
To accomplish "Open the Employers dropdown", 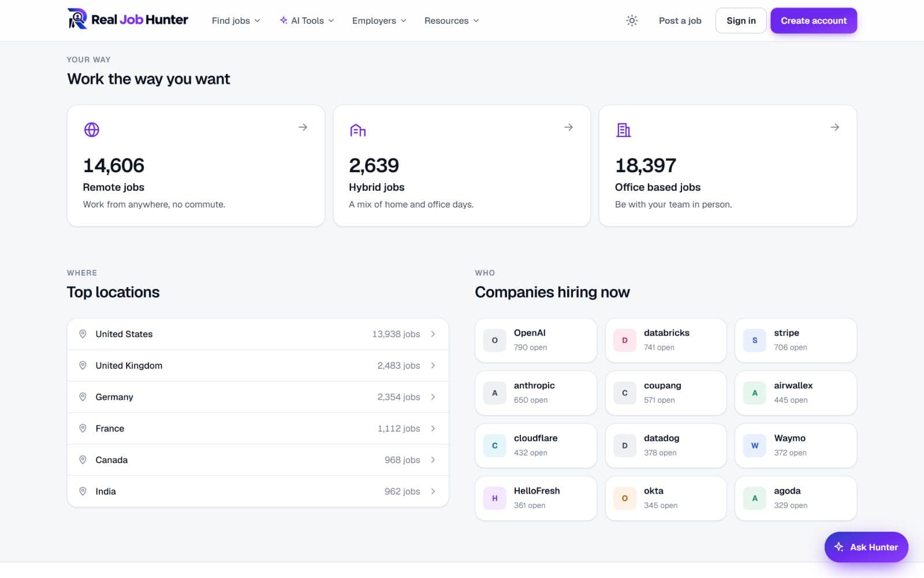I will [x=379, y=20].
